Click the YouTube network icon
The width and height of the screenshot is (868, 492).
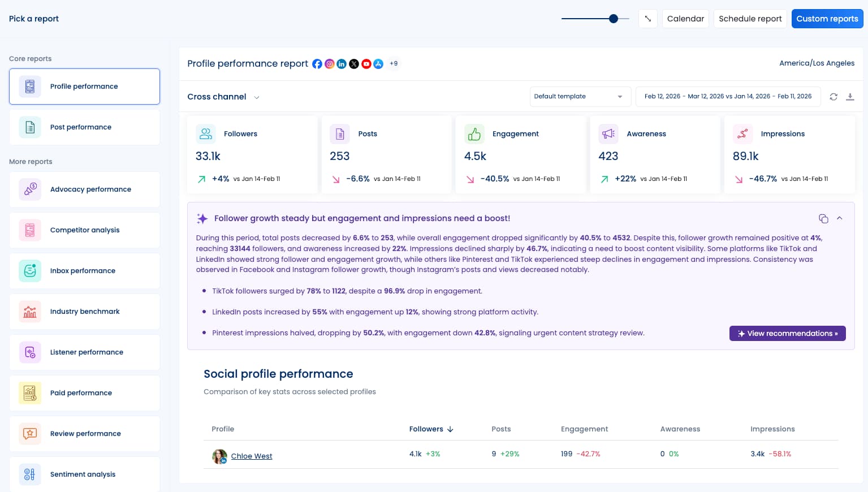point(366,64)
